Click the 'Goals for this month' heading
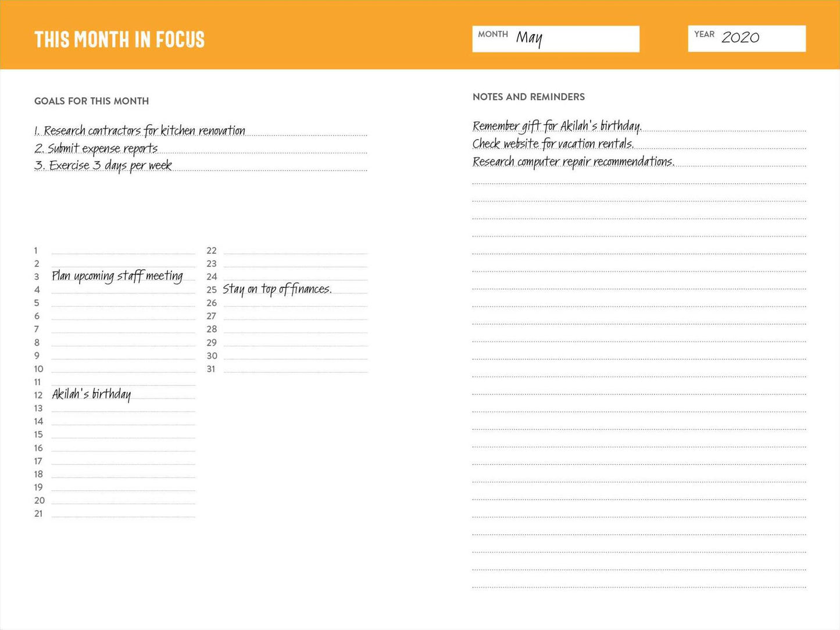The width and height of the screenshot is (840, 630). coord(92,101)
